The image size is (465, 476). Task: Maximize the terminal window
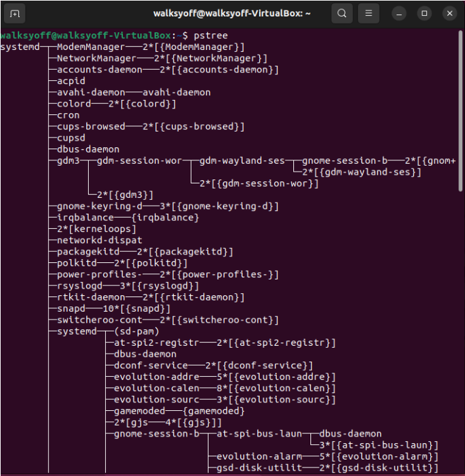pyautogui.click(x=424, y=14)
